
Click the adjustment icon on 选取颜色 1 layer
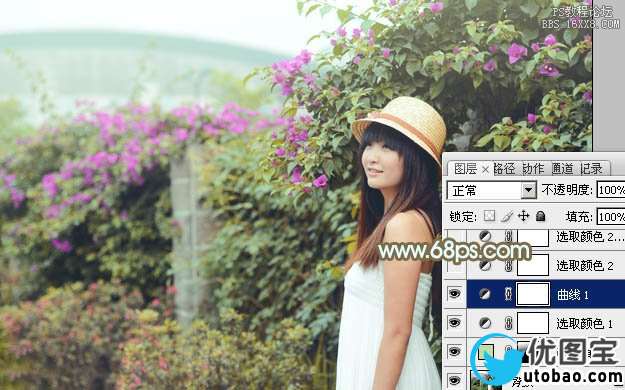tap(485, 323)
